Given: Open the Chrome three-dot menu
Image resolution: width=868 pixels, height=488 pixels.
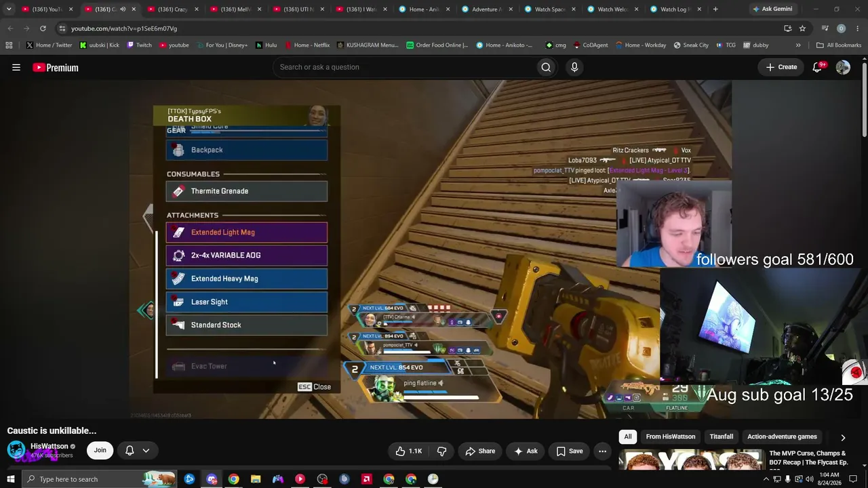Looking at the screenshot, I should 857,28.
